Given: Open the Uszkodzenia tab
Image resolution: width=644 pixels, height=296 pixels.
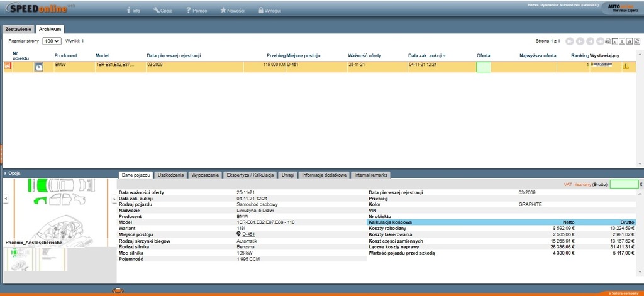Looking at the screenshot, I should click(172, 175).
